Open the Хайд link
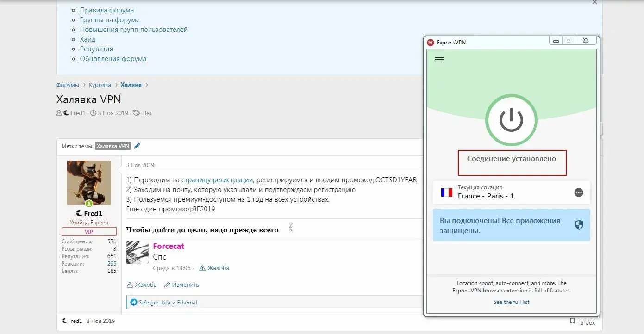 pos(88,39)
